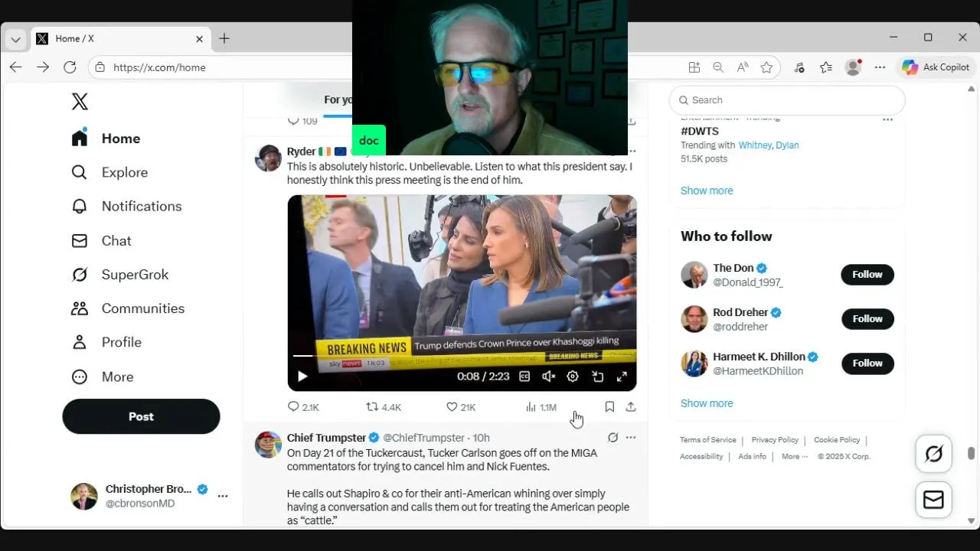Follow The Don

[x=867, y=275]
